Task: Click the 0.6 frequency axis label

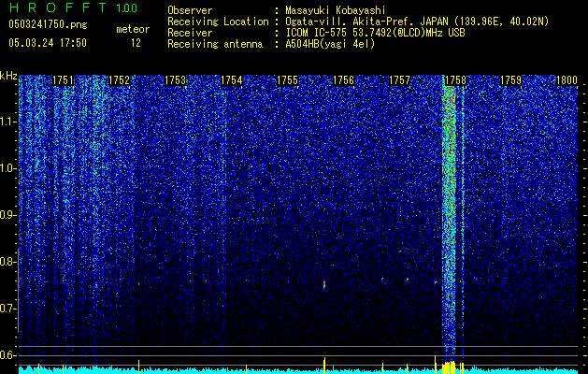Action: (x=7, y=355)
